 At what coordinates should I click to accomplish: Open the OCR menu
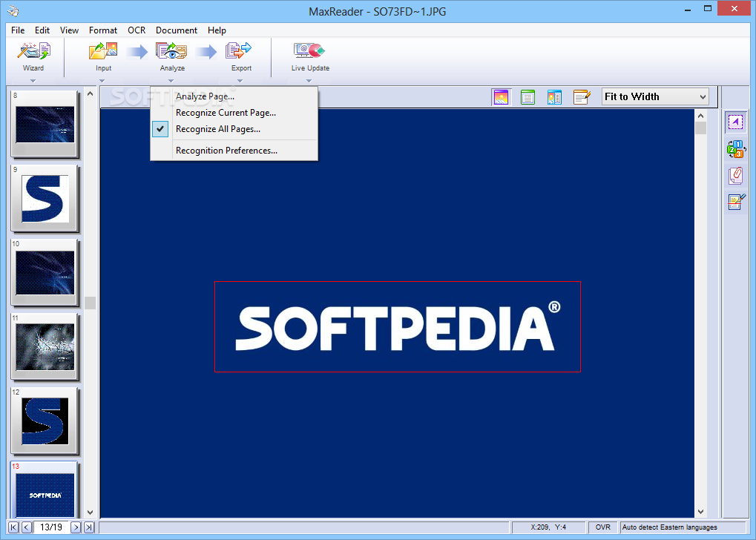[137, 30]
